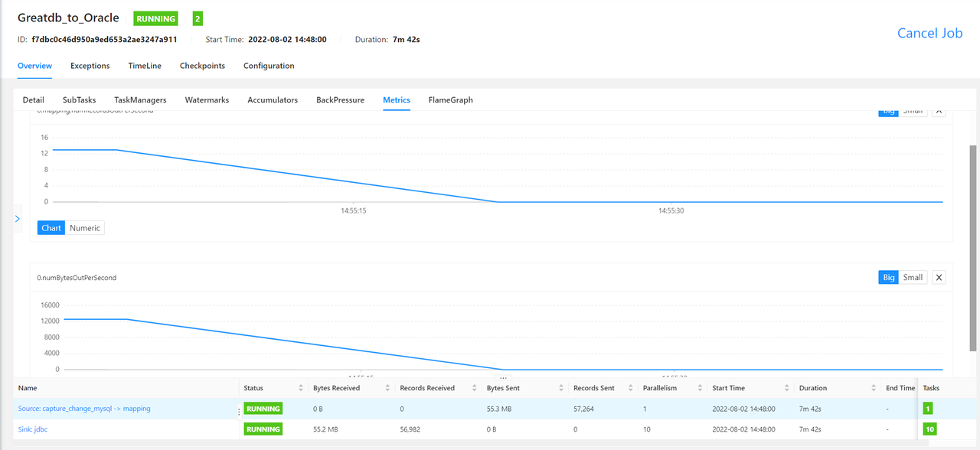Viewport: 980px width, 450px height.
Task: Open the FlameGraph tab
Action: 450,100
